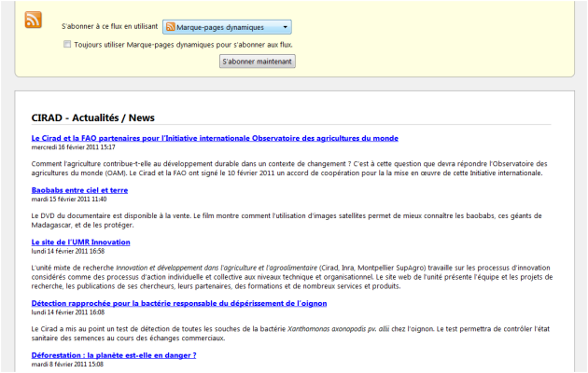
Task: Open Le site de l'UMR Innovation link
Action: pos(80,242)
